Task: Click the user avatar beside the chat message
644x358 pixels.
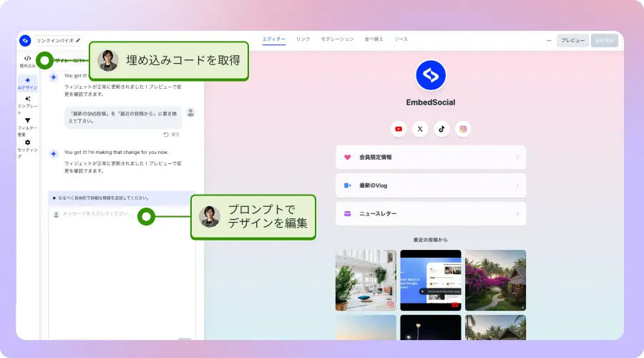Action: 190,112
